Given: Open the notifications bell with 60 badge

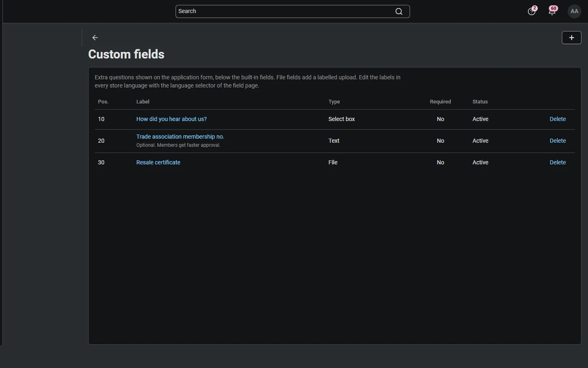Looking at the screenshot, I should [553, 11].
